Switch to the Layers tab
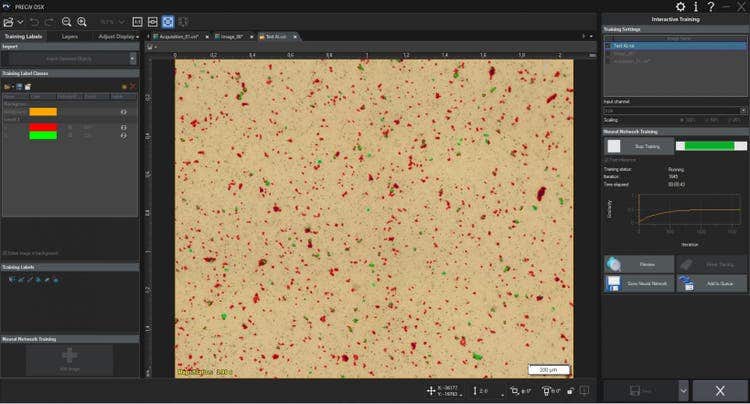Image resolution: width=750 pixels, height=404 pixels. (x=69, y=36)
